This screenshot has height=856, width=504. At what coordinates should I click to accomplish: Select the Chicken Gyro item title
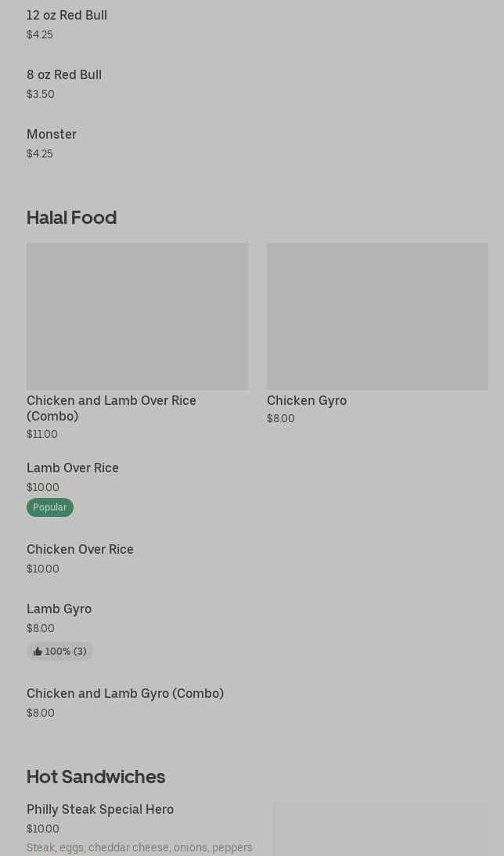coord(307,401)
